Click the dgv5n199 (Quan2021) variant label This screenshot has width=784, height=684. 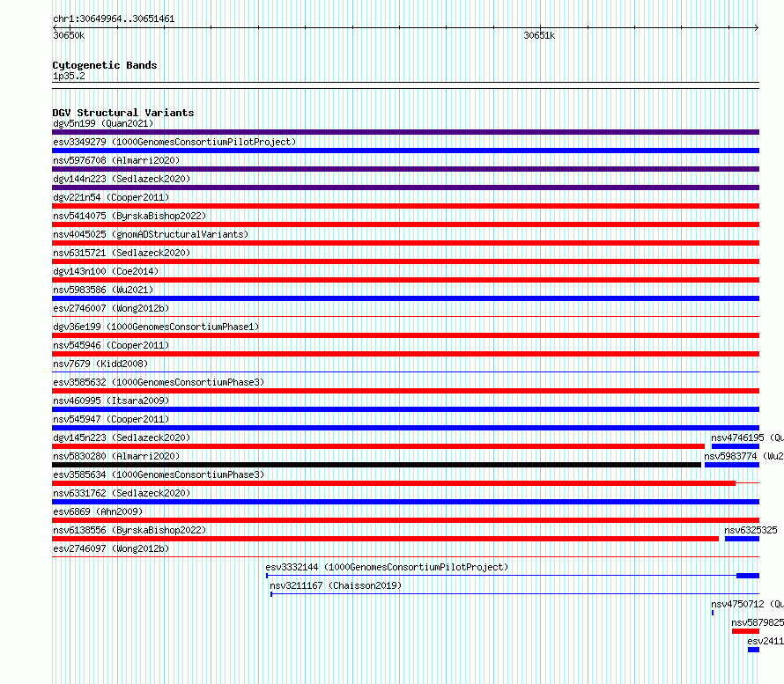103,123
